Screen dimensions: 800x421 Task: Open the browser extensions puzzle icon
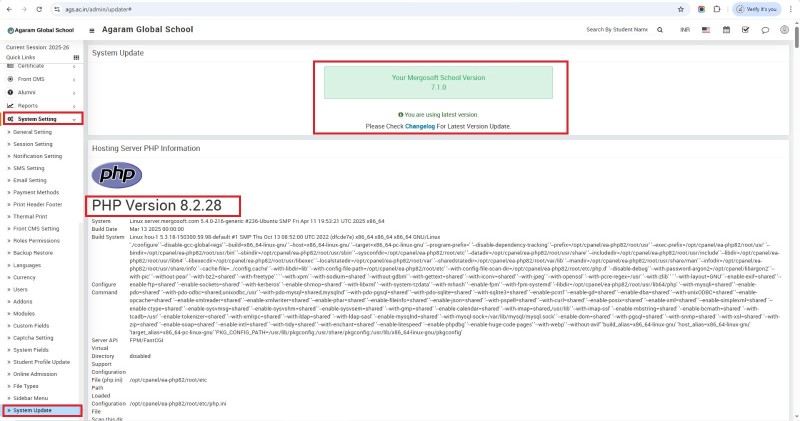pos(717,9)
